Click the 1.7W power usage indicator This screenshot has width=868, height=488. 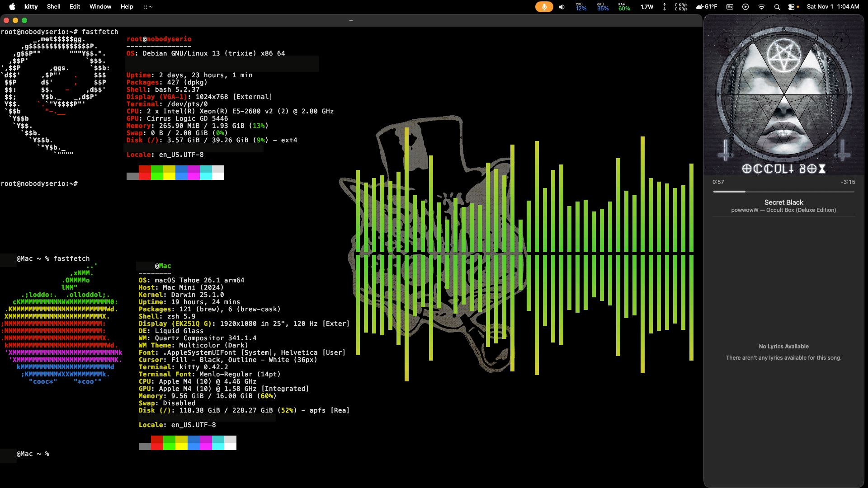click(647, 7)
